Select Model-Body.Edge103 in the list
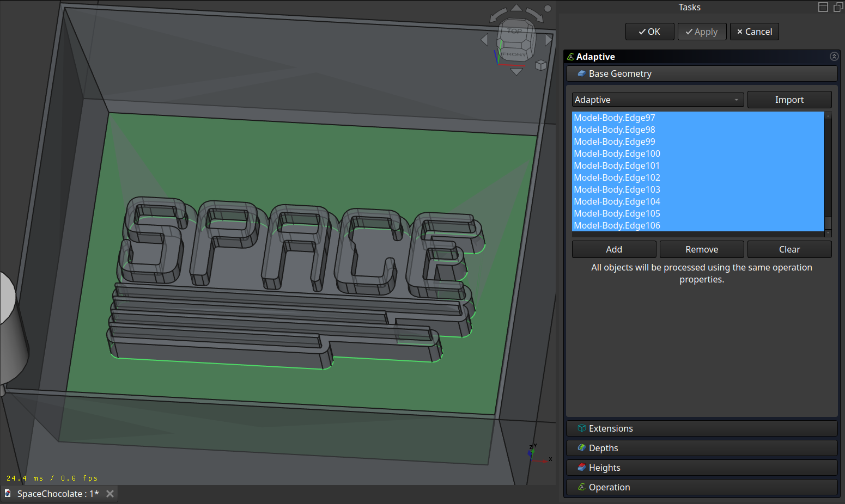 (x=698, y=189)
